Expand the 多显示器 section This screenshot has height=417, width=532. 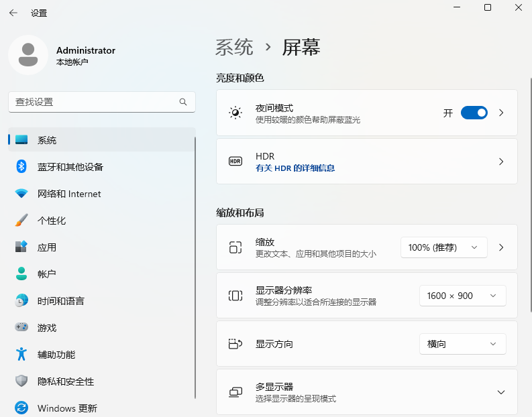pyautogui.click(x=500, y=392)
